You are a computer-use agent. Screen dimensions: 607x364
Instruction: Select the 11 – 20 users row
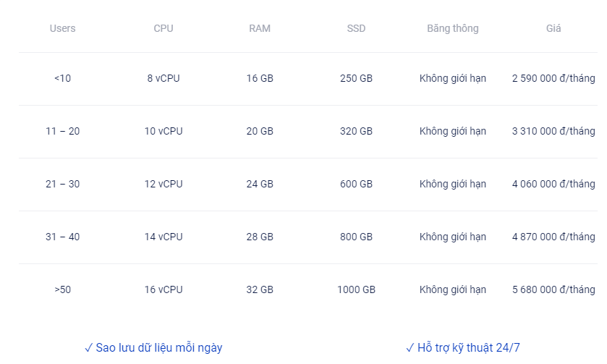point(308,132)
